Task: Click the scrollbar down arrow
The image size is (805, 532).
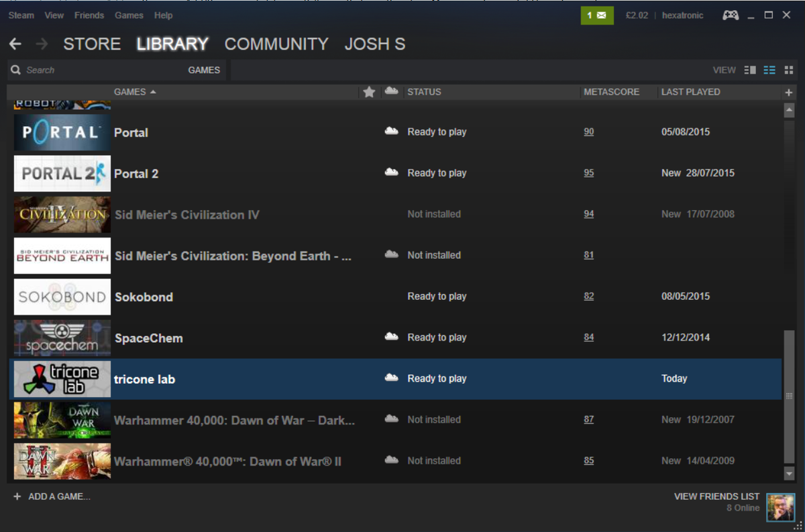Action: coord(789,474)
